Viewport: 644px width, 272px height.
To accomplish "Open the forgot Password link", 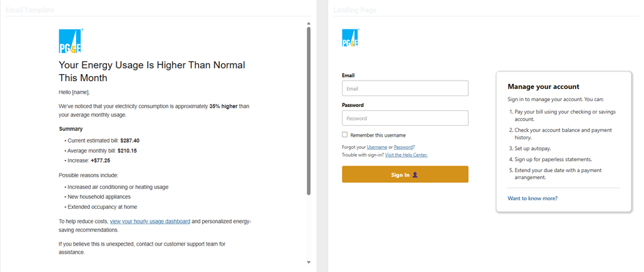I will [403, 147].
